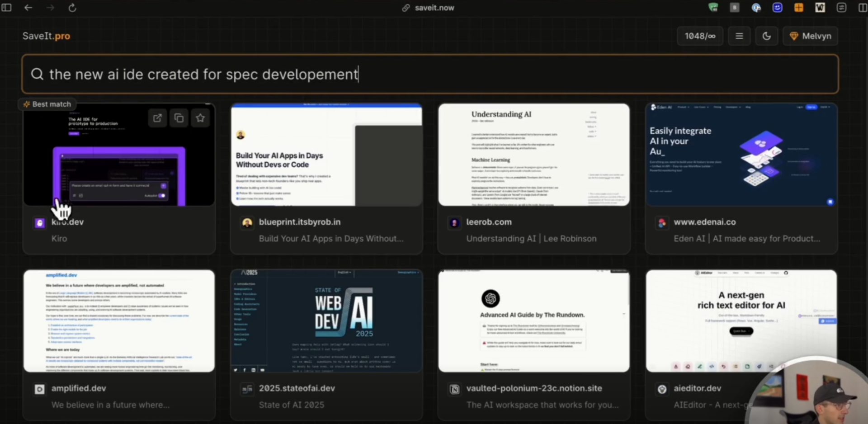Toggle dark mode with the moon icon
Viewport: 868px width, 424px height.
(x=767, y=36)
